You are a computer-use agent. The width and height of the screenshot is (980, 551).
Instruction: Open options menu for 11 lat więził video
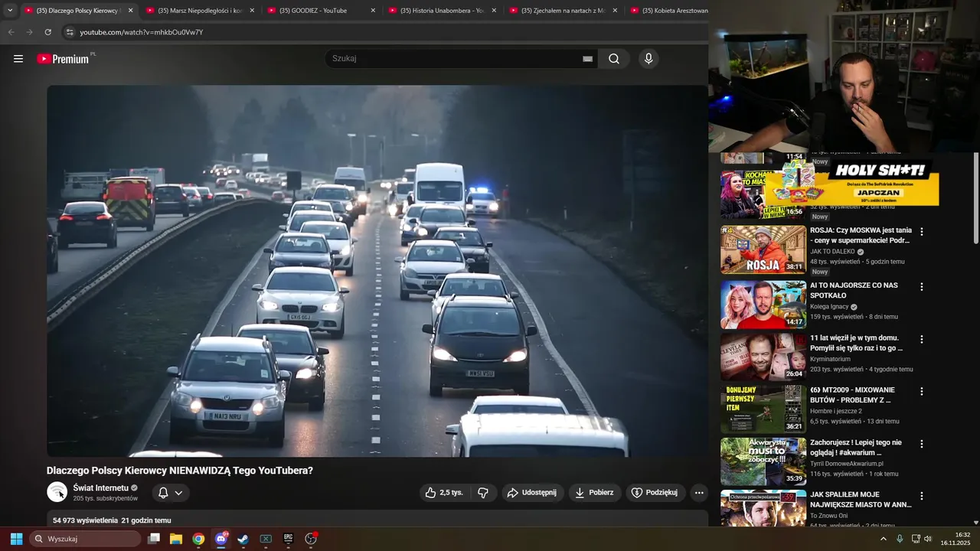point(922,339)
